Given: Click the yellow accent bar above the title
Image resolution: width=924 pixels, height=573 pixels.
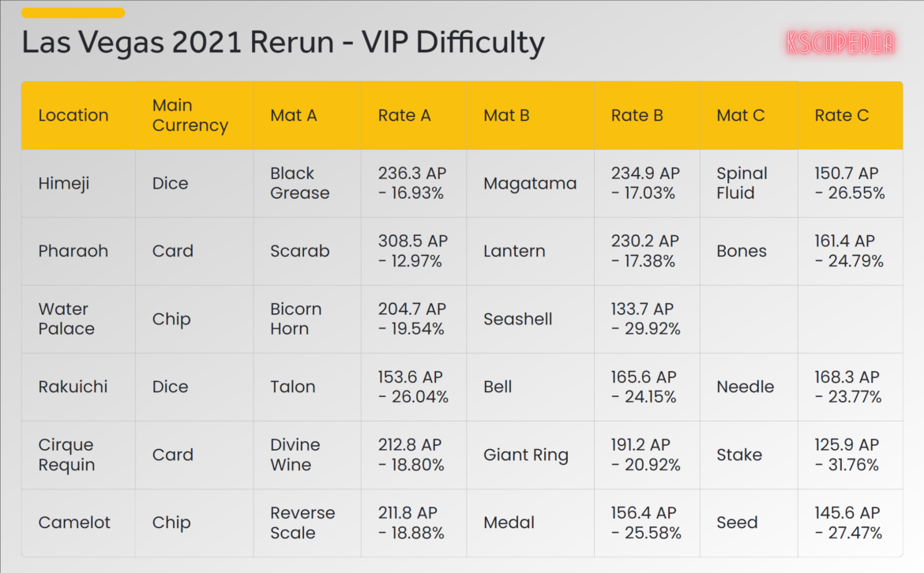Looking at the screenshot, I should (73, 13).
